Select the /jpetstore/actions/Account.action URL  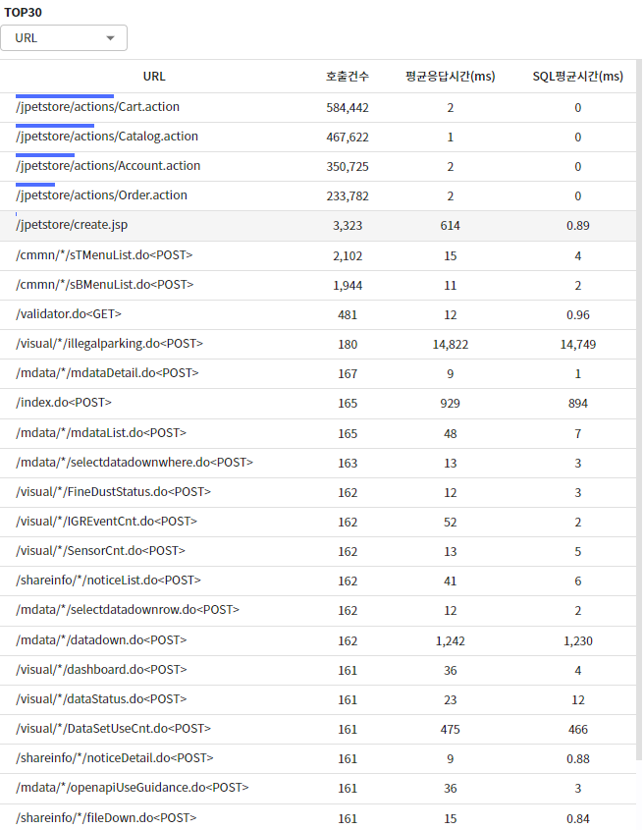[x=108, y=167]
